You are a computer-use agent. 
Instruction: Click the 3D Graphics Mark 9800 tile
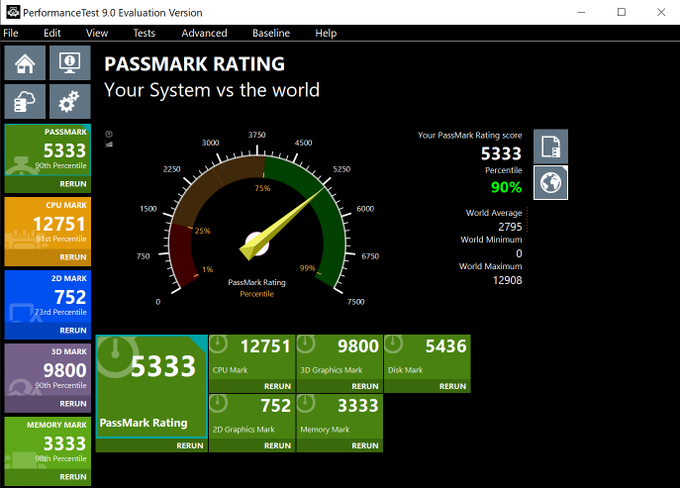340,357
